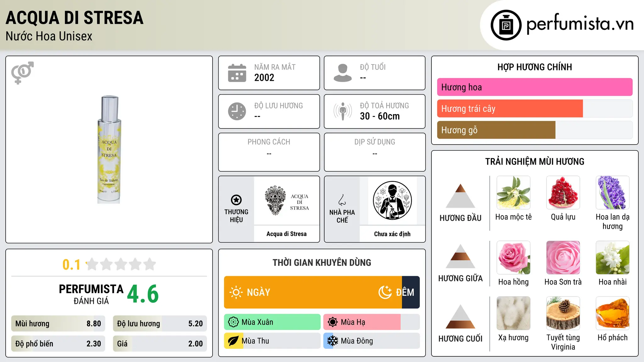Screen dimensions: 644x362
Task: Click the calendar icon beside Năm ra mắt
Action: click(x=237, y=73)
